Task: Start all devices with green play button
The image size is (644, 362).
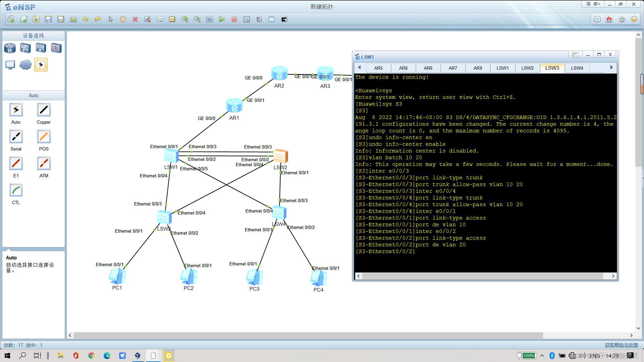Action: pyautogui.click(x=222, y=19)
